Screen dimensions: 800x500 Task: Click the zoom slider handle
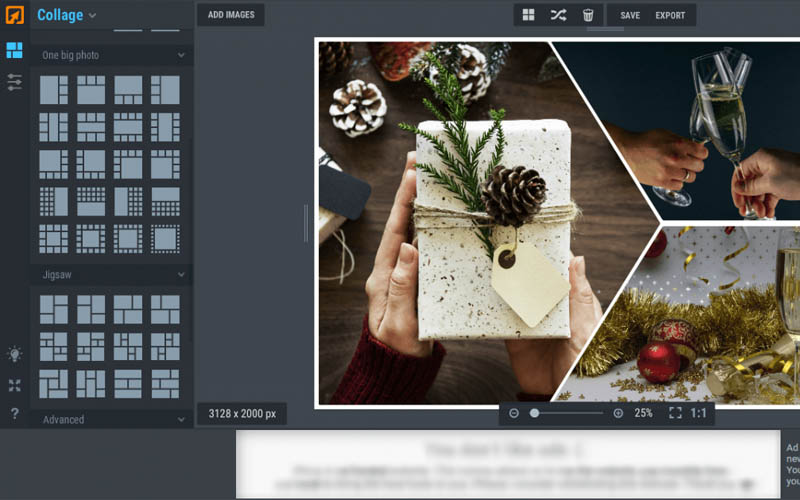point(534,413)
